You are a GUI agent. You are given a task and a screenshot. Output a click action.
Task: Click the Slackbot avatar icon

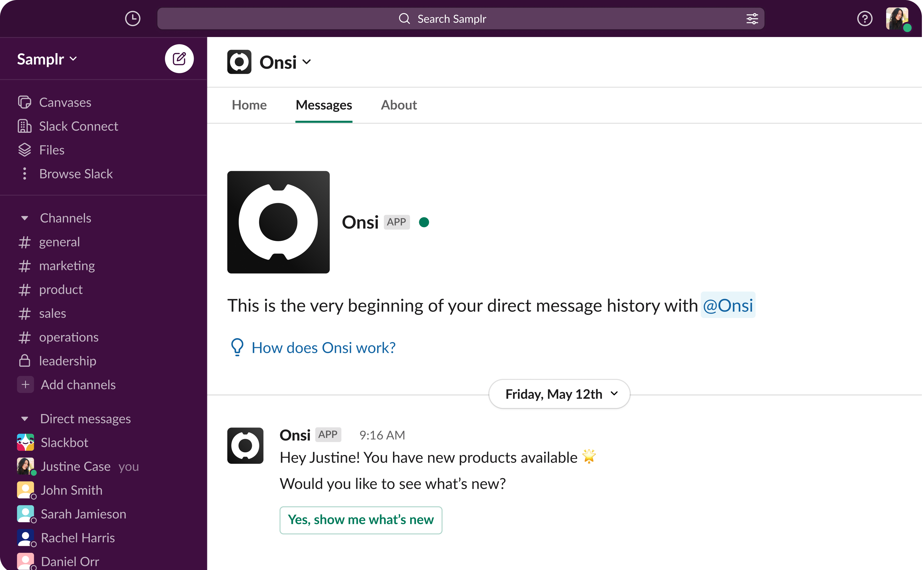(25, 442)
